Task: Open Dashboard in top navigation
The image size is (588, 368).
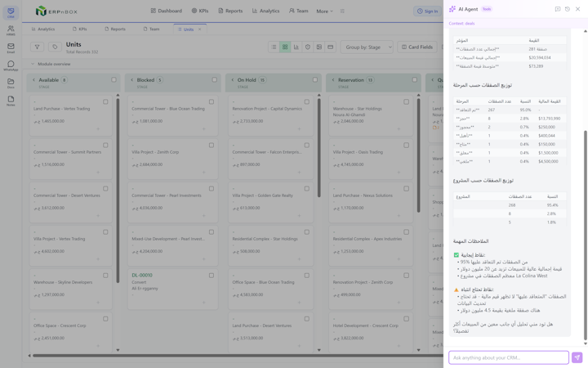Action: pos(166,11)
